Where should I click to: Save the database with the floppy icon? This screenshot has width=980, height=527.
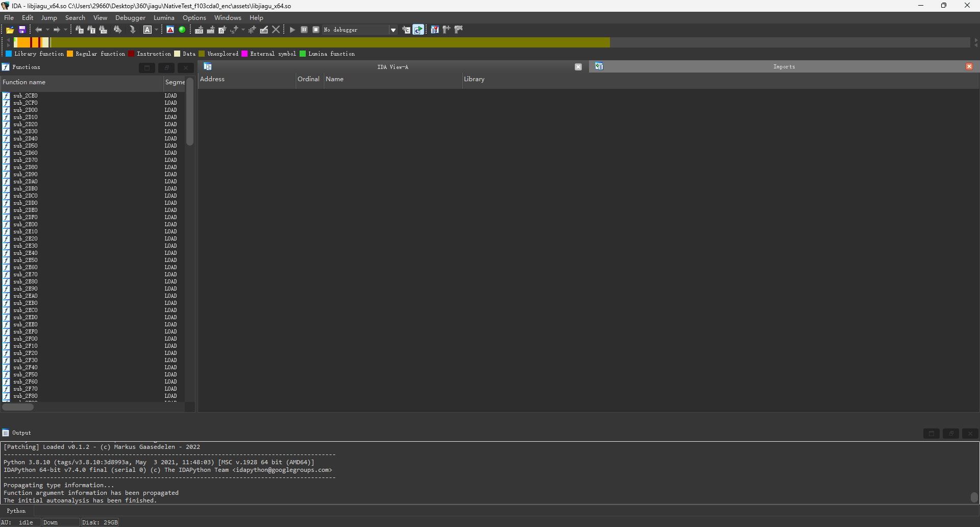(22, 30)
